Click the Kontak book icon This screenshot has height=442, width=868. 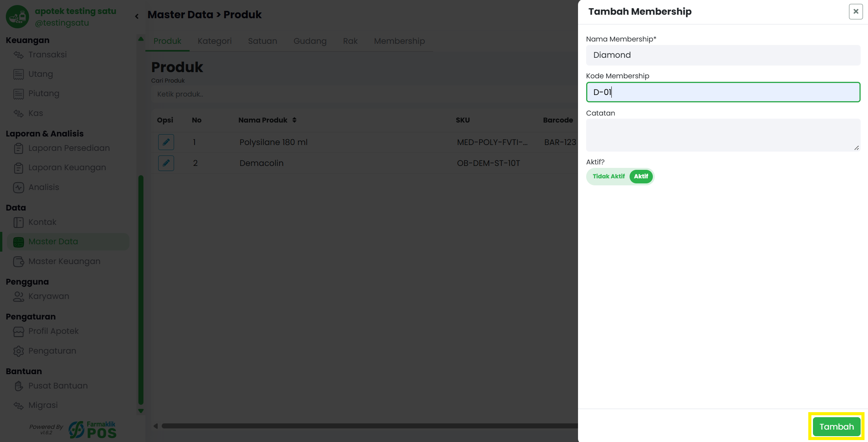tap(18, 222)
